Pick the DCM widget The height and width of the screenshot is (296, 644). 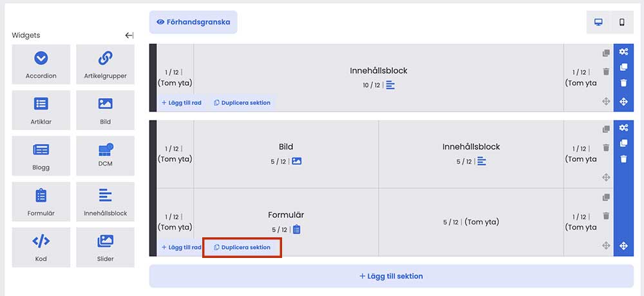coord(105,156)
